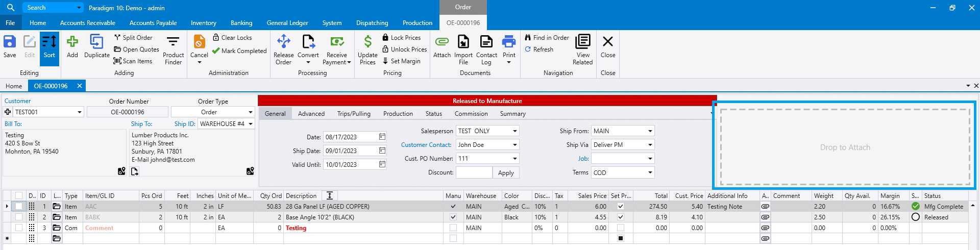Image resolution: width=980 pixels, height=250 pixels.
Task: Open the Order Type dropdown
Action: (250, 112)
